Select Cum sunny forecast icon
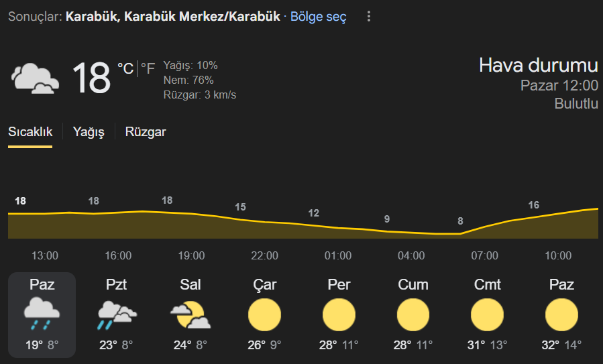The width and height of the screenshot is (603, 364). pyautogui.click(x=413, y=315)
